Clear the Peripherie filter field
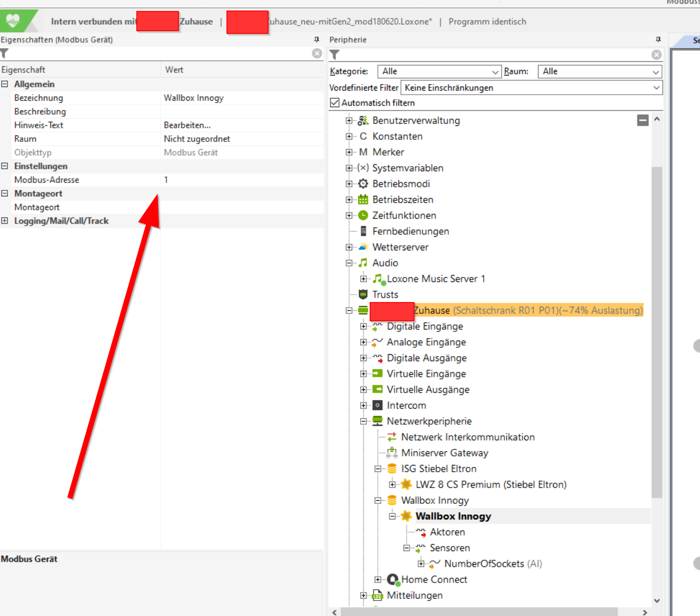The image size is (700, 616). point(657,55)
